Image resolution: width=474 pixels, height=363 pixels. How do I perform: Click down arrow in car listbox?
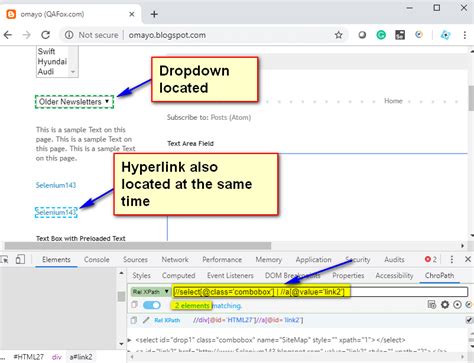[73, 72]
